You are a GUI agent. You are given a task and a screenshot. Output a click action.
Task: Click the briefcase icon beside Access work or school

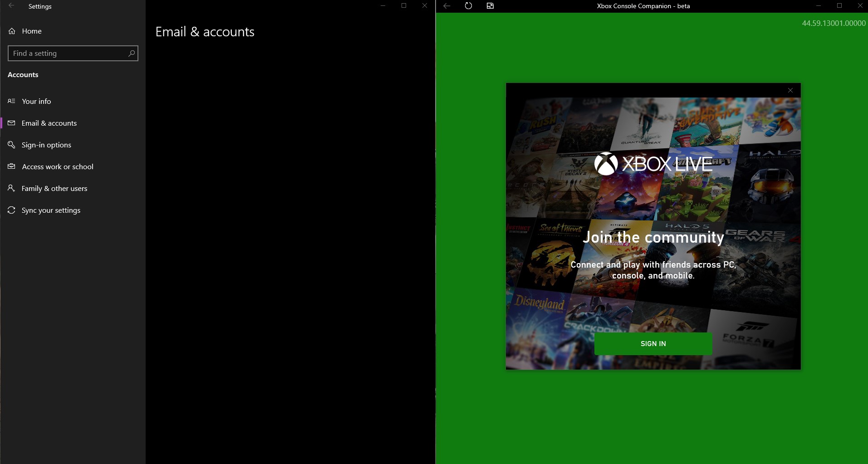(x=11, y=166)
